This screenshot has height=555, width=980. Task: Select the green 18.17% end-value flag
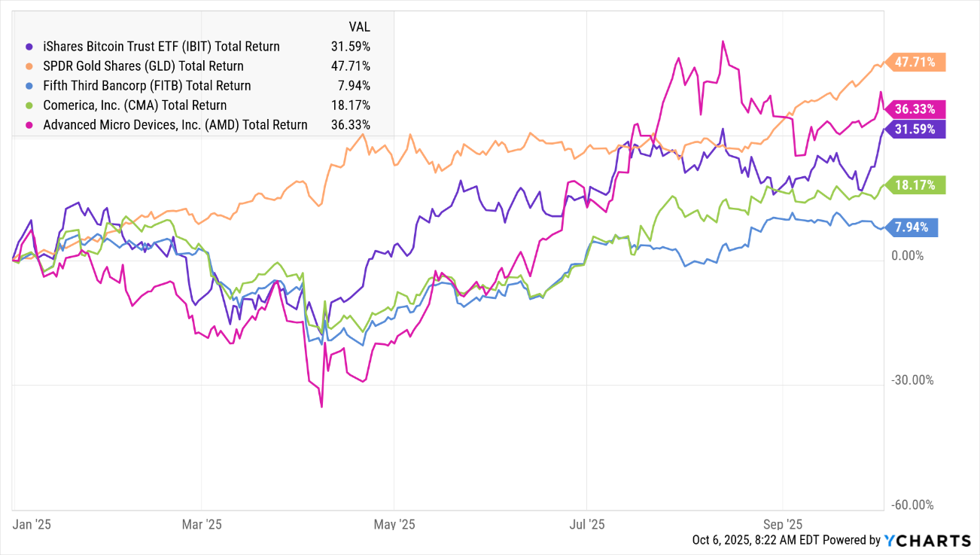(916, 184)
